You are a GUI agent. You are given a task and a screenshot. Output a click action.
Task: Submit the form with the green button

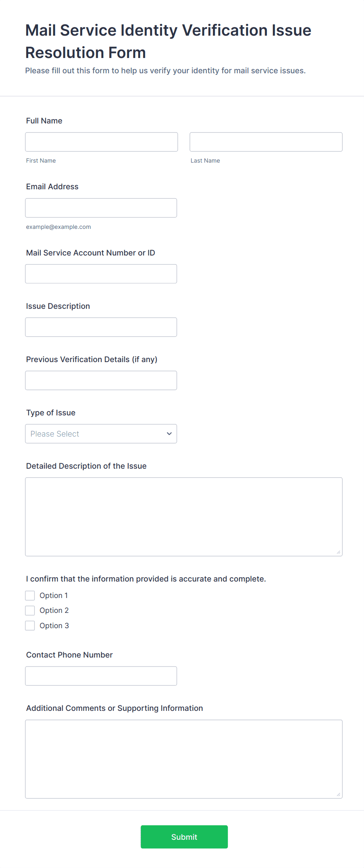tap(184, 837)
